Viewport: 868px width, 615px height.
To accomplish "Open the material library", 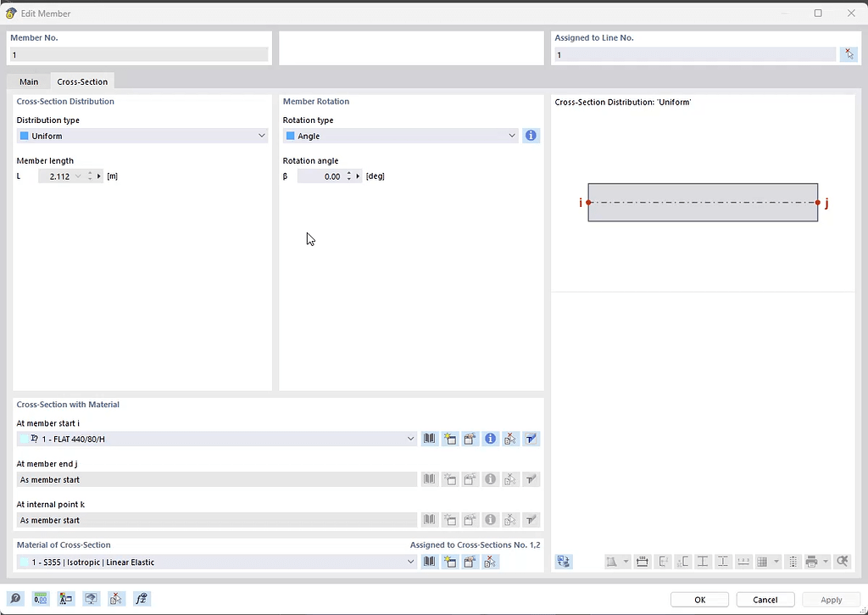I will point(429,562).
